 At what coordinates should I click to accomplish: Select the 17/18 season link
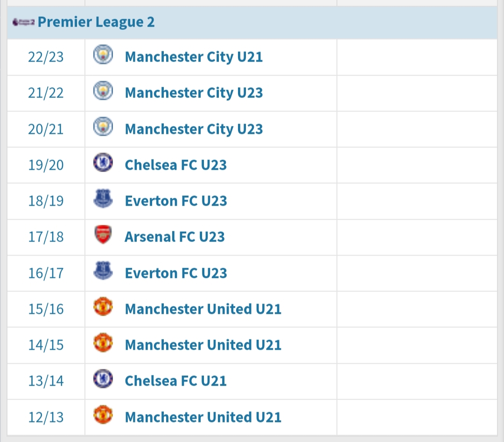pyautogui.click(x=46, y=237)
